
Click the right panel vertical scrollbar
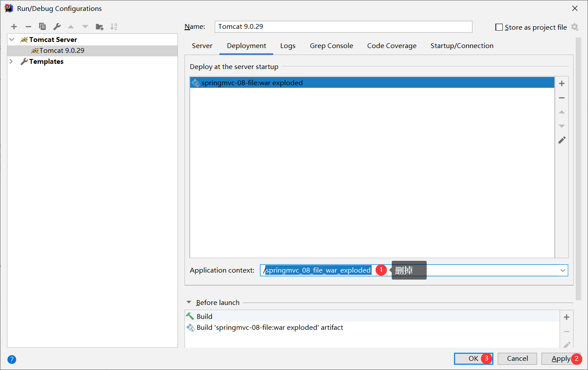click(x=578, y=168)
